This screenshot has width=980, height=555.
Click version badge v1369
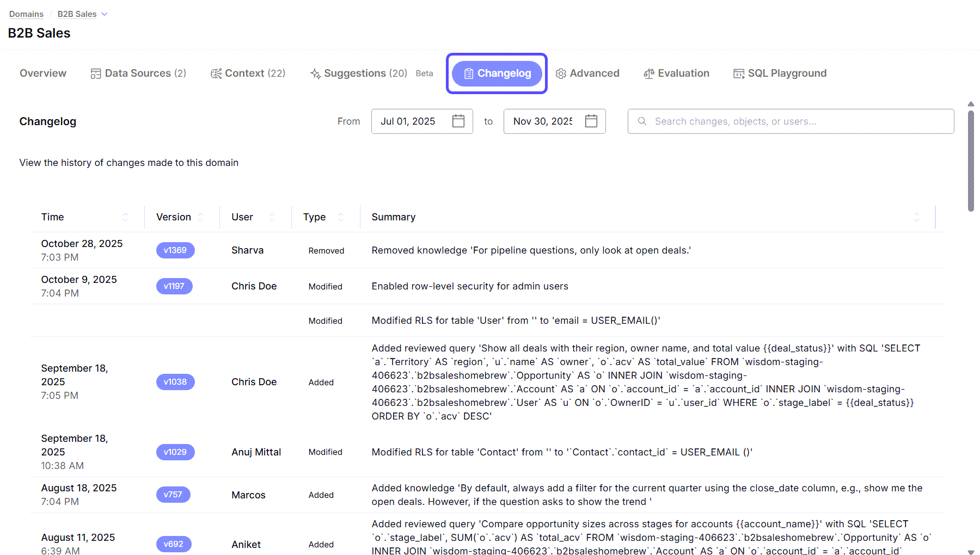tap(175, 250)
